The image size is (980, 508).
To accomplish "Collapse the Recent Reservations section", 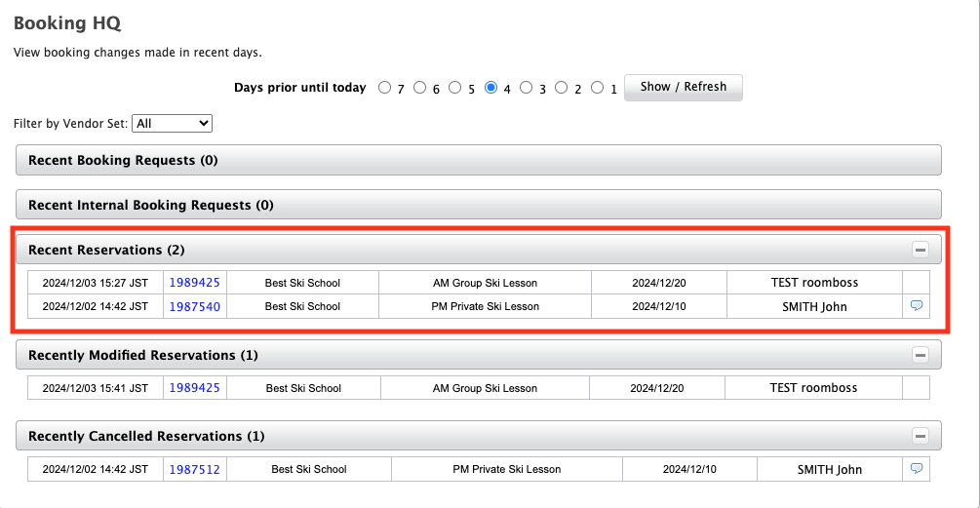I will point(920,250).
